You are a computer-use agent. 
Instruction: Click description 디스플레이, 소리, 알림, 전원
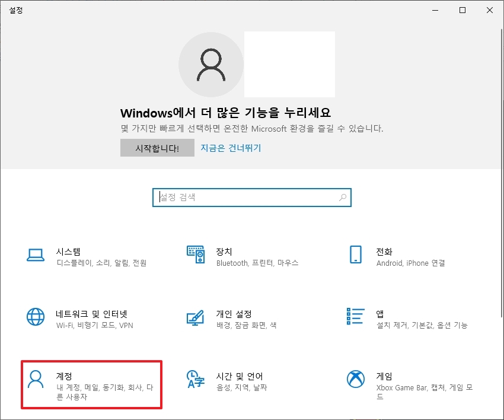101,263
